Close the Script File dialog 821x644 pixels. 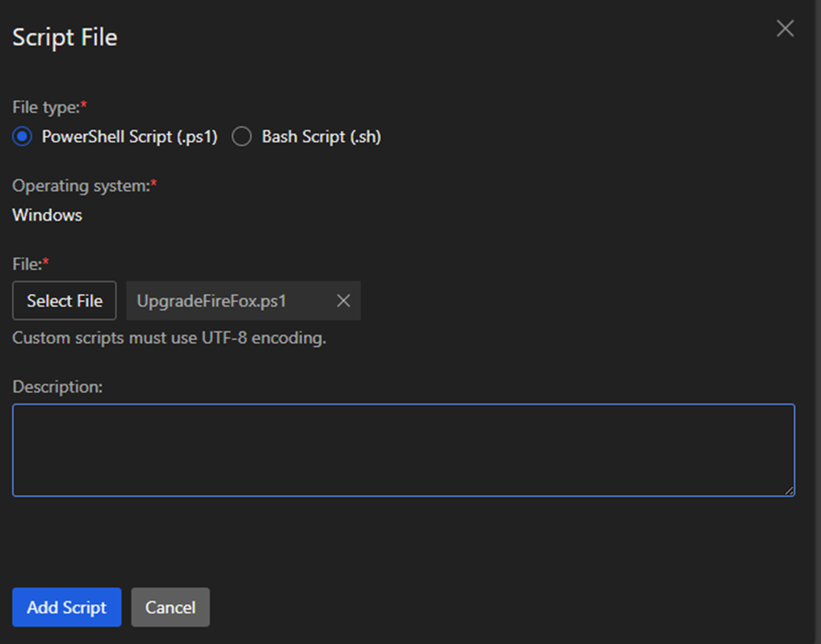(785, 29)
